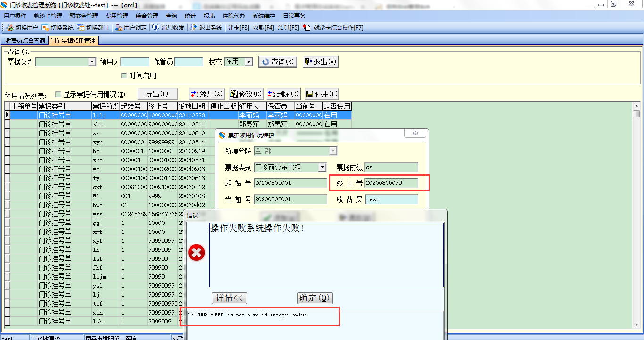Open the 费用管理 menu
The height and width of the screenshot is (340, 644).
coord(117,16)
